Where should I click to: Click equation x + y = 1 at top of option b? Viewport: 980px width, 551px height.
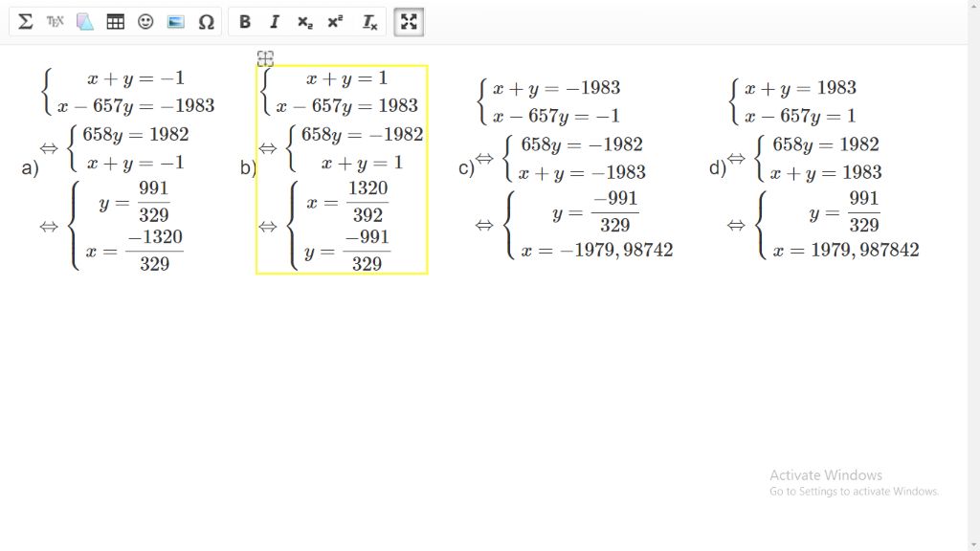coord(346,78)
